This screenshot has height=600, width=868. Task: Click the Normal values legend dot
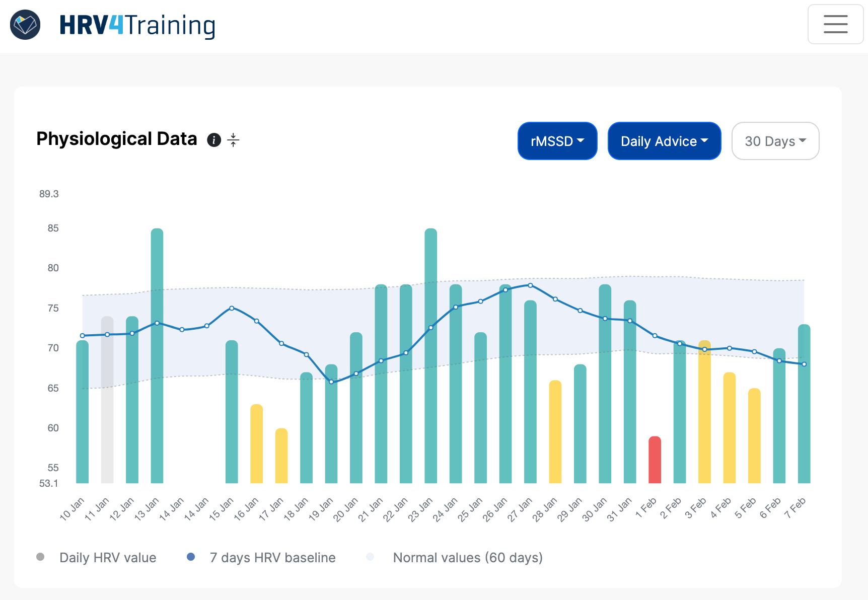(370, 557)
